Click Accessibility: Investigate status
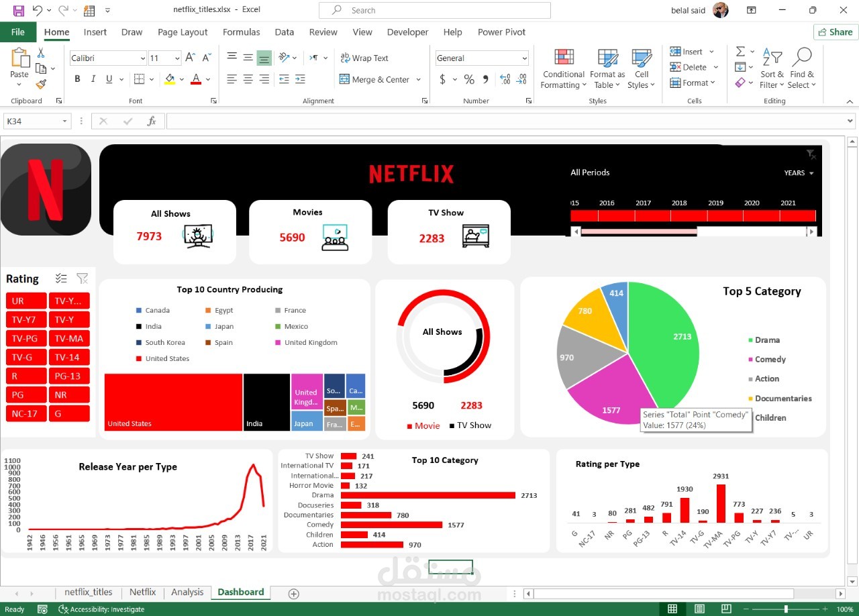This screenshot has height=616, width=859. [x=101, y=609]
